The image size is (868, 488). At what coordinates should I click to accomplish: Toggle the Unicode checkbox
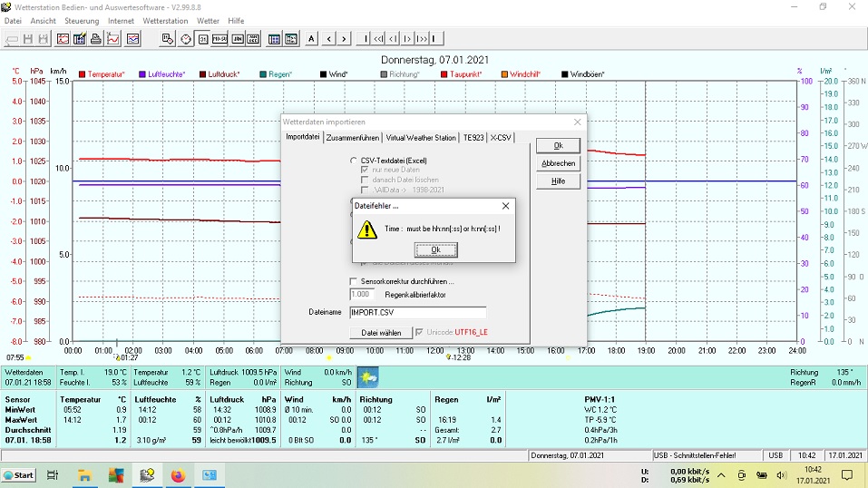coord(419,333)
